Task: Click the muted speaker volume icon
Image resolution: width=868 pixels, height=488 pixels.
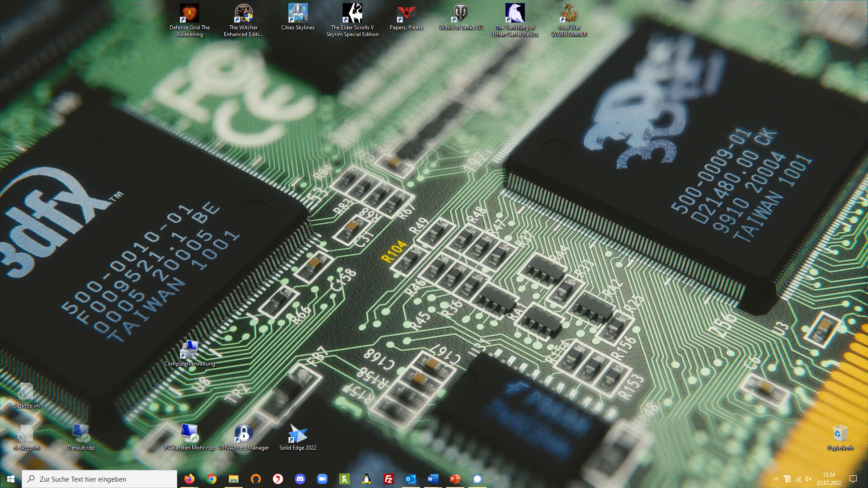Action: [809, 479]
